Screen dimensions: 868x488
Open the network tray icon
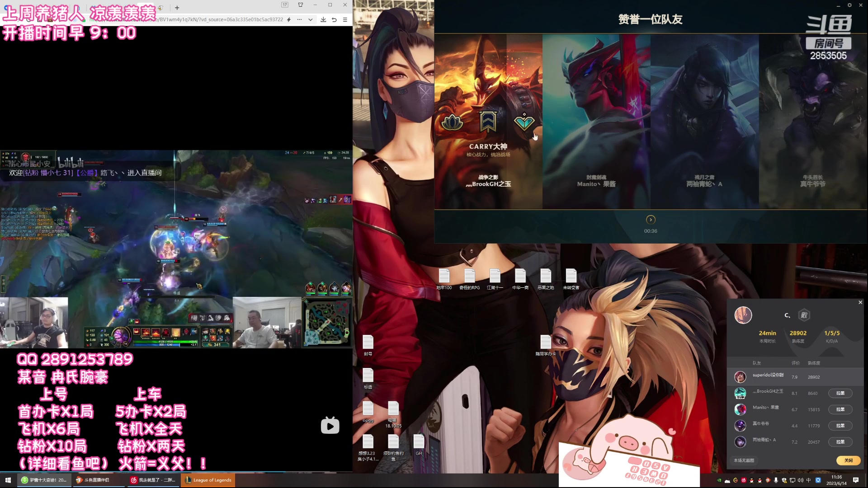793,480
